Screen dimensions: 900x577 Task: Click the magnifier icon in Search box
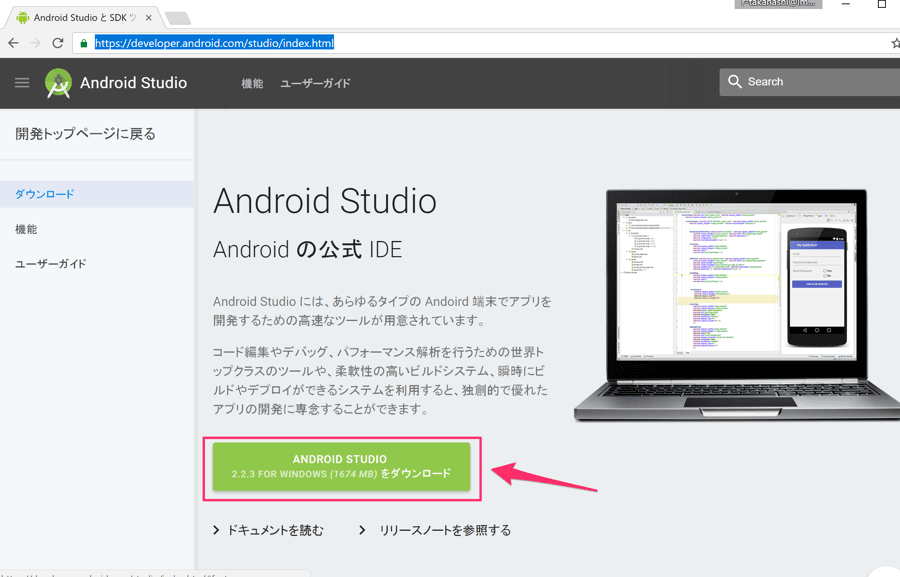click(x=735, y=82)
